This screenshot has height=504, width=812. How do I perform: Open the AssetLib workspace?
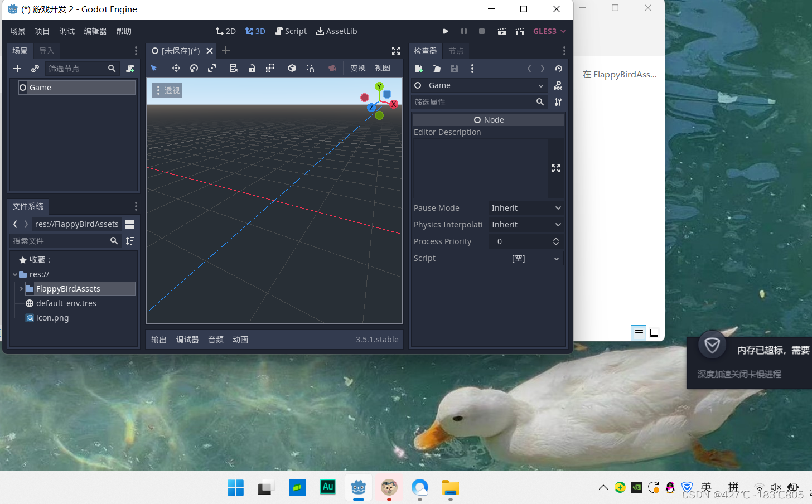[x=336, y=31]
